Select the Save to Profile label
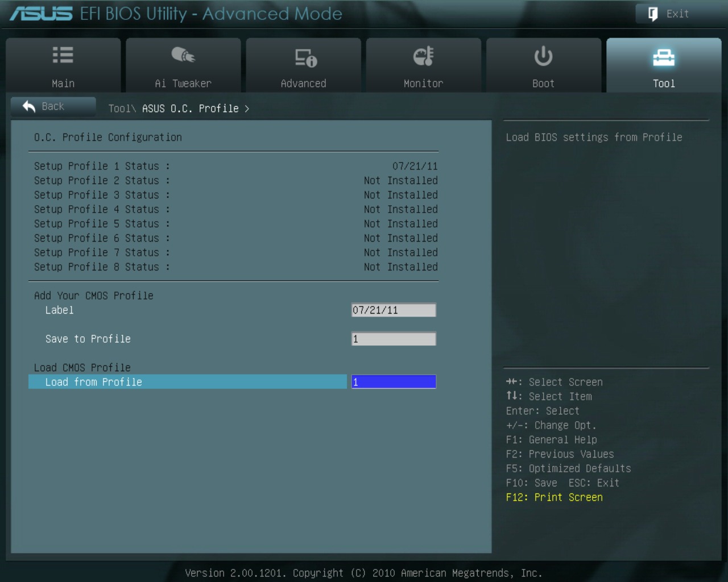 tap(88, 339)
